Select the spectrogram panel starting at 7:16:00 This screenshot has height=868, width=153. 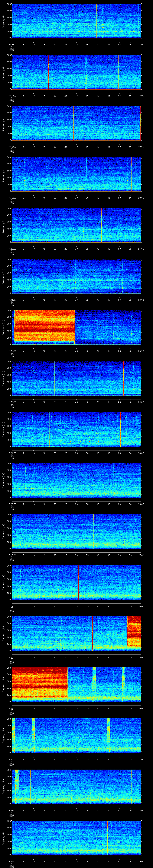[x=76, y=21]
